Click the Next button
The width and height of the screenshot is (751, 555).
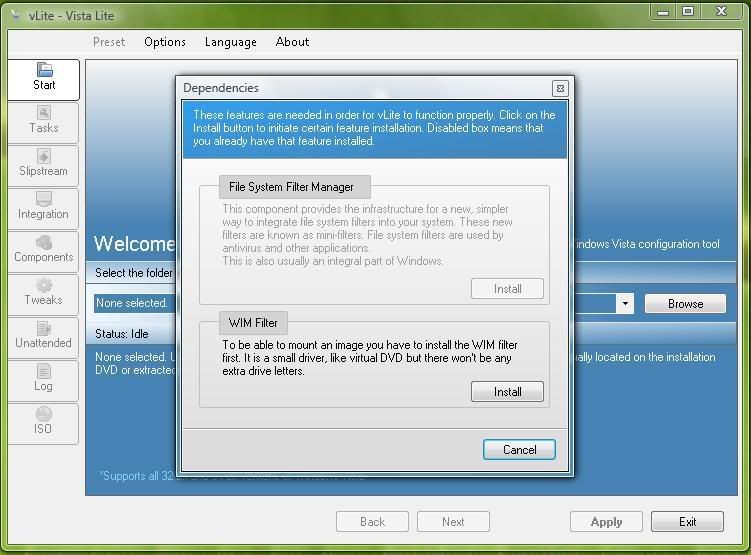453,521
